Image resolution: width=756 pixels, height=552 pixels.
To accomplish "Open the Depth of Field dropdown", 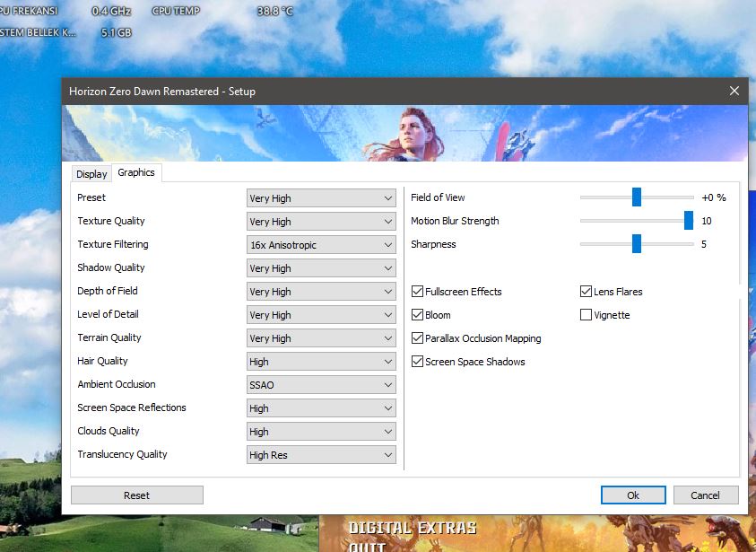I will [321, 292].
